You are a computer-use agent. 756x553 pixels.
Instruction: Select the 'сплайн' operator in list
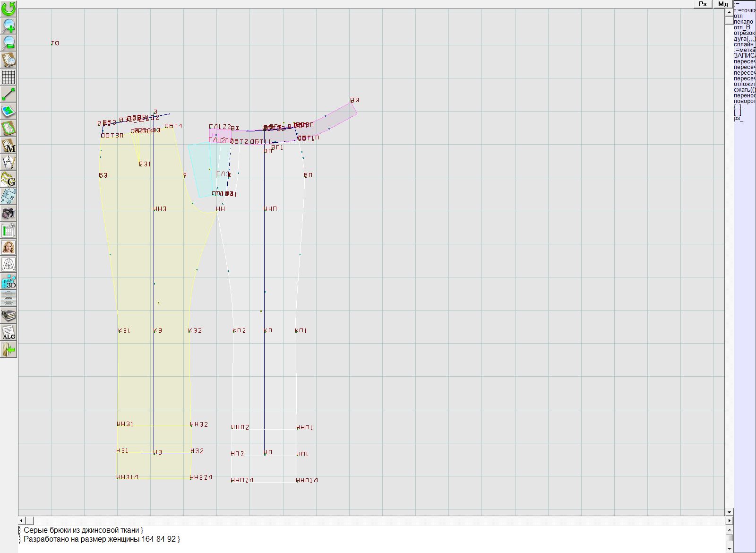744,44
